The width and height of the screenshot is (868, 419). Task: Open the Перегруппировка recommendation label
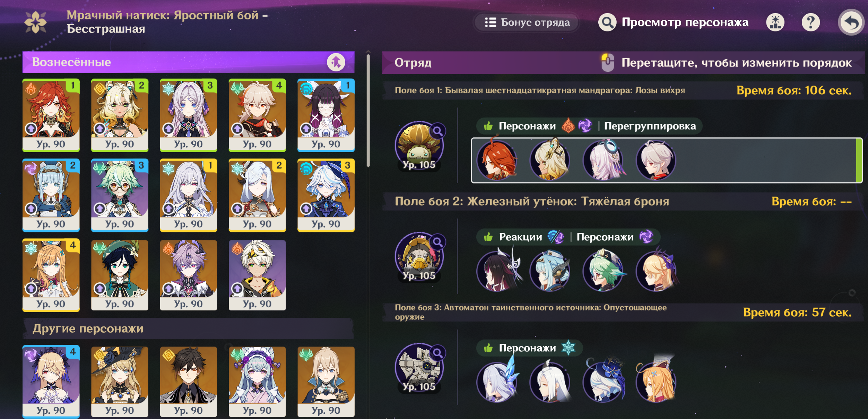[650, 126]
